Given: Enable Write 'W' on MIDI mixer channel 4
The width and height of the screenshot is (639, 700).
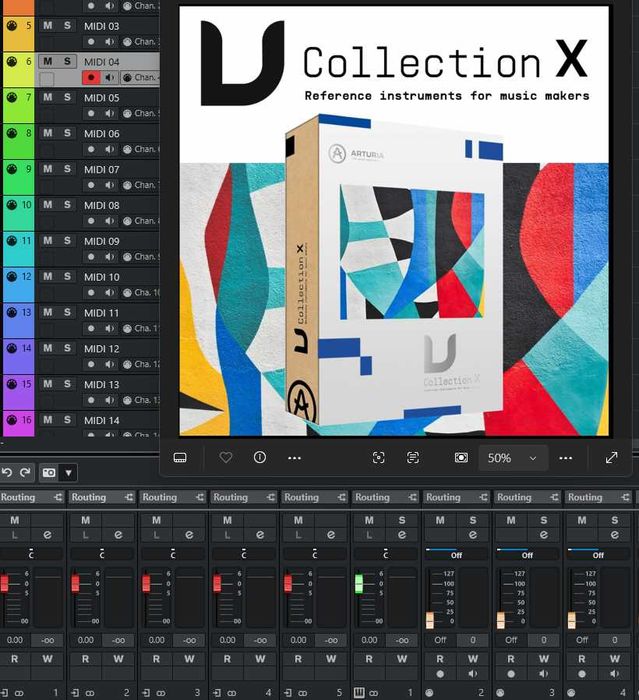Looking at the screenshot, I should pyautogui.click(x=615, y=659).
